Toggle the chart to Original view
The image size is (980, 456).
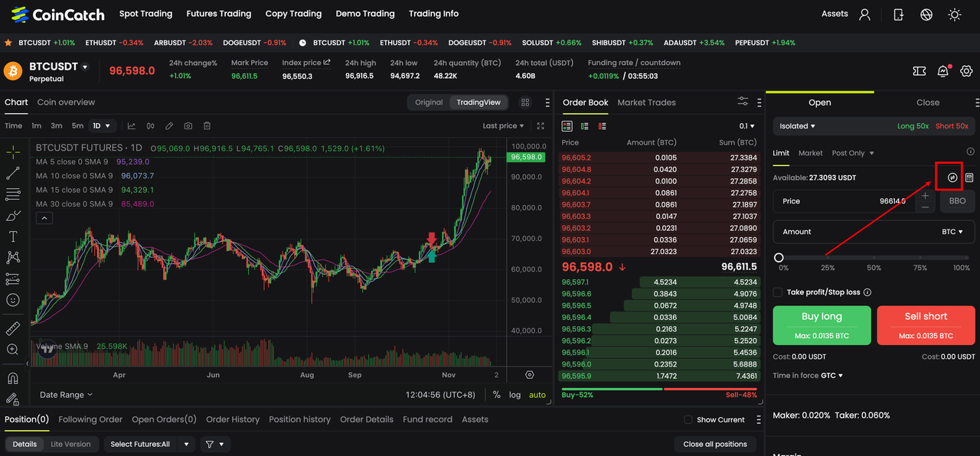click(429, 103)
